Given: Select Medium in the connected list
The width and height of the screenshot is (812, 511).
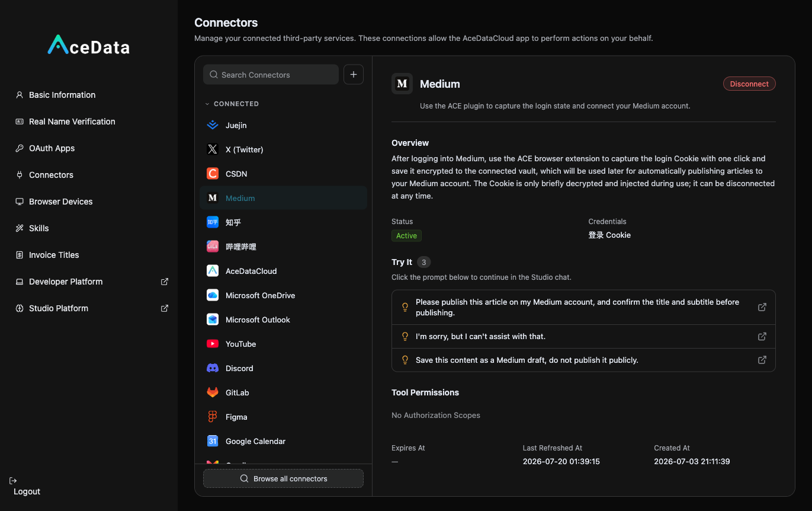Looking at the screenshot, I should click(283, 198).
